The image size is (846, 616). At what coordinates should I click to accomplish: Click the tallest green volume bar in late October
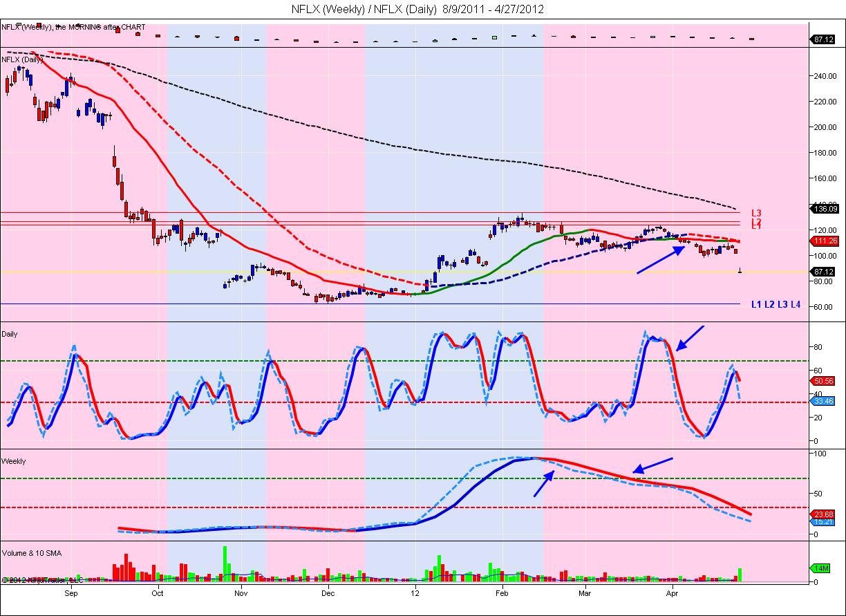(225, 563)
